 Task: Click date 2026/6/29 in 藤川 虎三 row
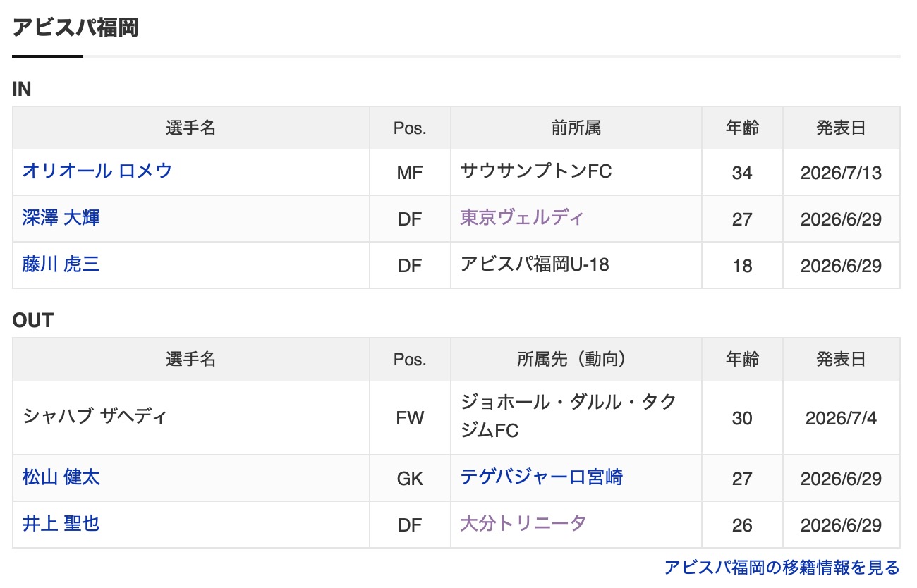(842, 266)
